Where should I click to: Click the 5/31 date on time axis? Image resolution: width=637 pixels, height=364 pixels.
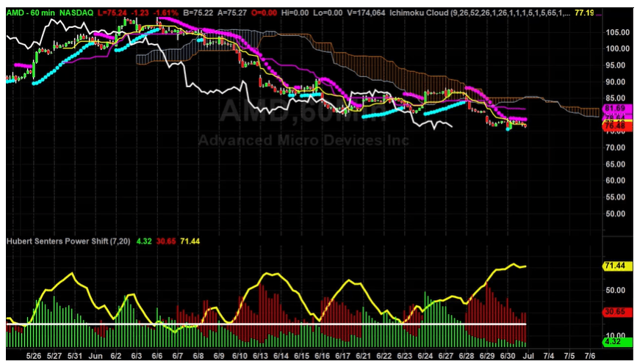[74, 356]
